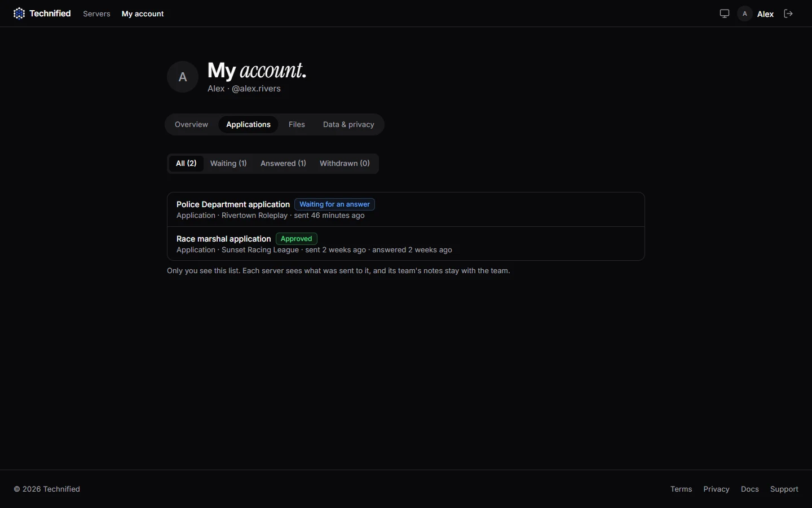Click the Technified logo icon
The height and width of the screenshot is (508, 812).
point(19,14)
